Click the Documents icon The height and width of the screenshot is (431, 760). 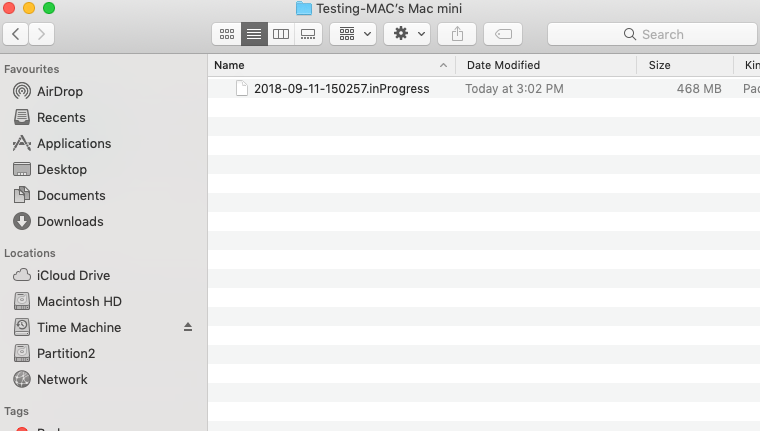point(22,195)
